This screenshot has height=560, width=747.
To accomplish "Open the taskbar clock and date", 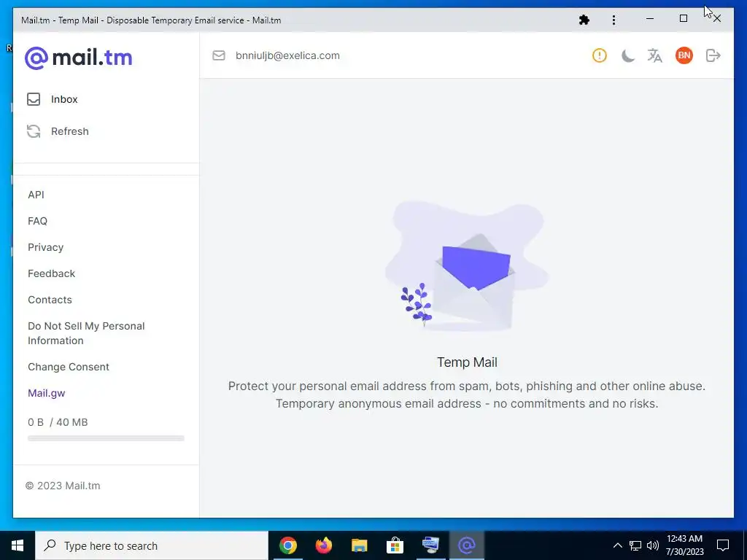I will point(684,545).
